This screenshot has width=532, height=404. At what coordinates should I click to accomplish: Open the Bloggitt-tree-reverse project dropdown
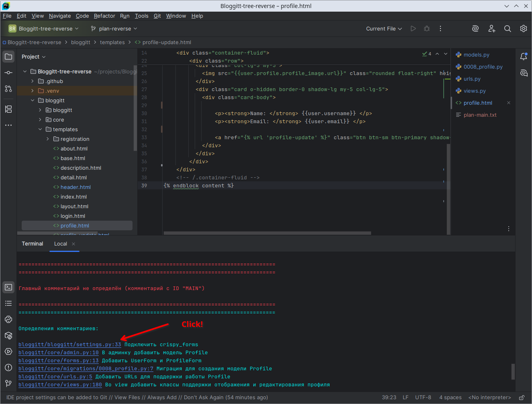43,28
